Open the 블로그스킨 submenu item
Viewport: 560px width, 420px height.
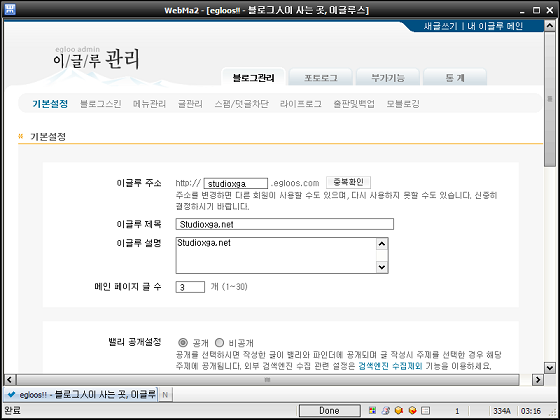(101, 104)
